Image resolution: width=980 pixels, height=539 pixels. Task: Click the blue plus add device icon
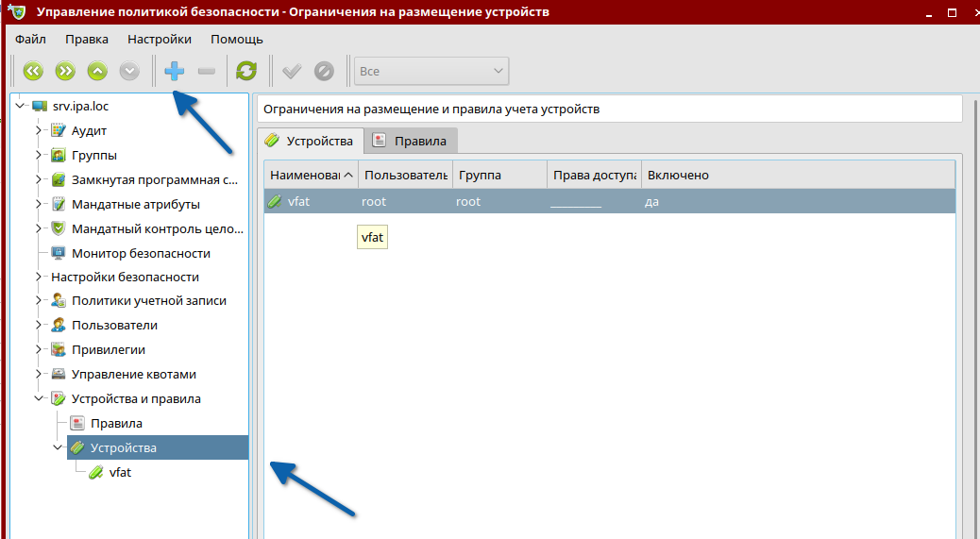175,71
